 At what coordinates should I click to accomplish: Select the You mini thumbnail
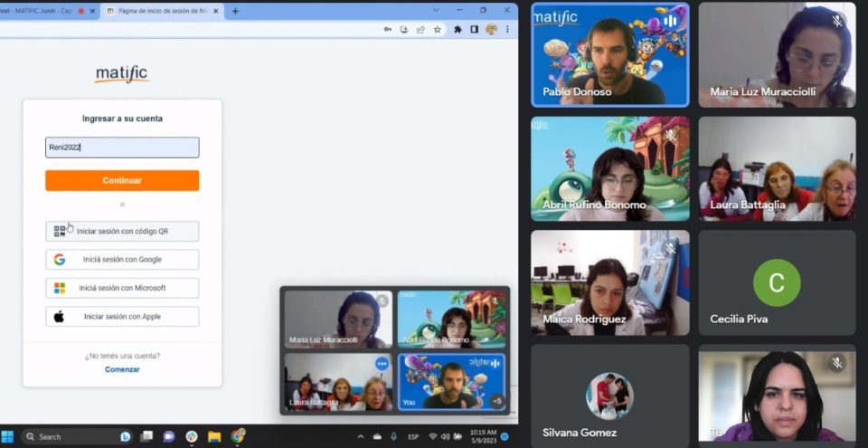point(452,383)
